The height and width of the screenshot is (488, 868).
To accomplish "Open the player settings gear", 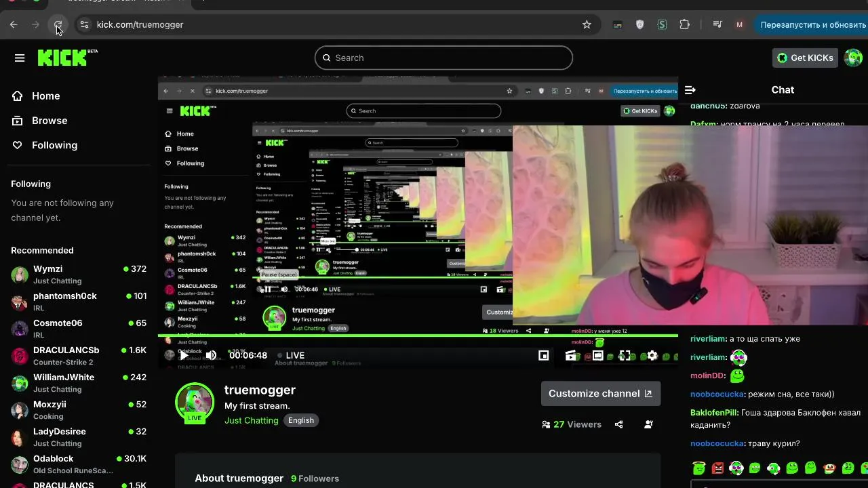I will (652, 355).
